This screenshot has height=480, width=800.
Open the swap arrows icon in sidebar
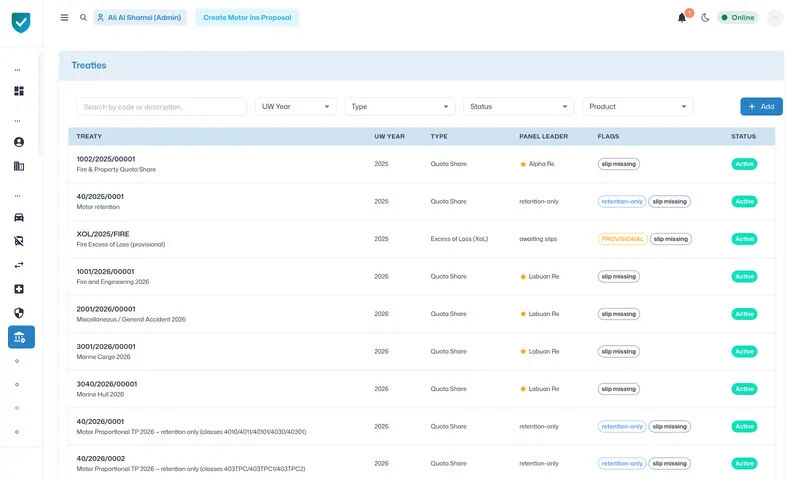(19, 265)
